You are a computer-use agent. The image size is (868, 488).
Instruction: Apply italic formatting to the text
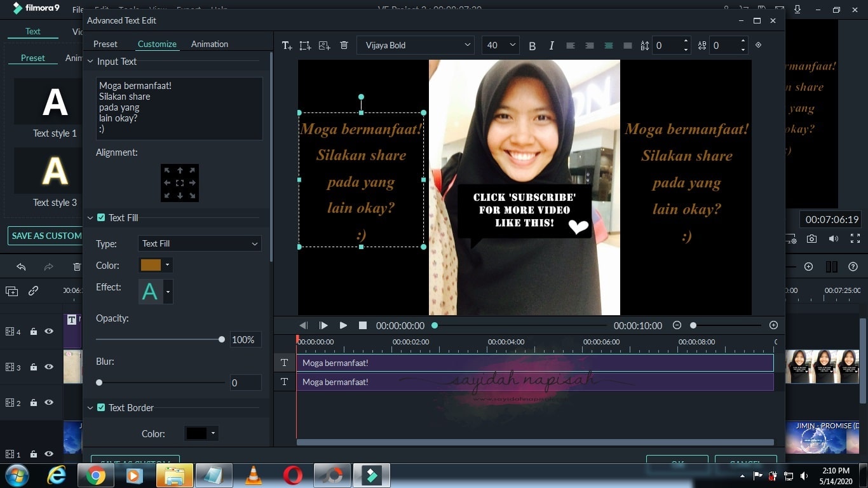coord(551,45)
